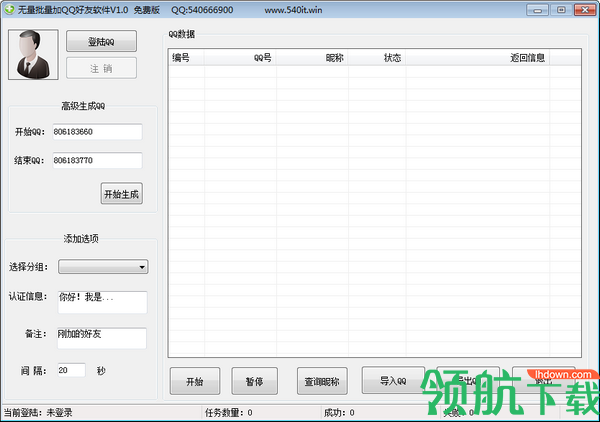Close the application window
The height and width of the screenshot is (422, 600).
[x=585, y=10]
